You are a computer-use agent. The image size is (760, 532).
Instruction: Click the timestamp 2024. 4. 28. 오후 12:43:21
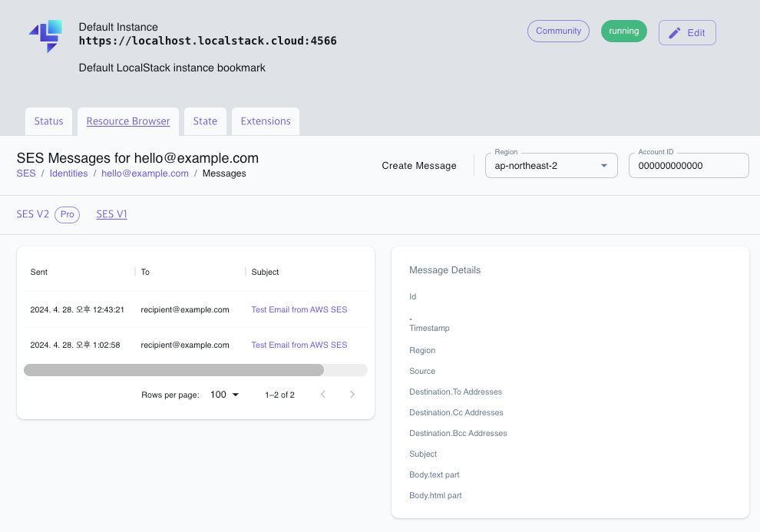(77, 309)
